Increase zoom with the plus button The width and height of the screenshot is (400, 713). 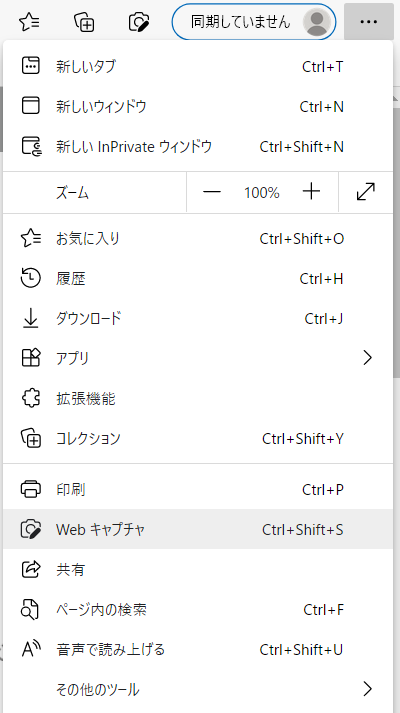[x=311, y=192]
